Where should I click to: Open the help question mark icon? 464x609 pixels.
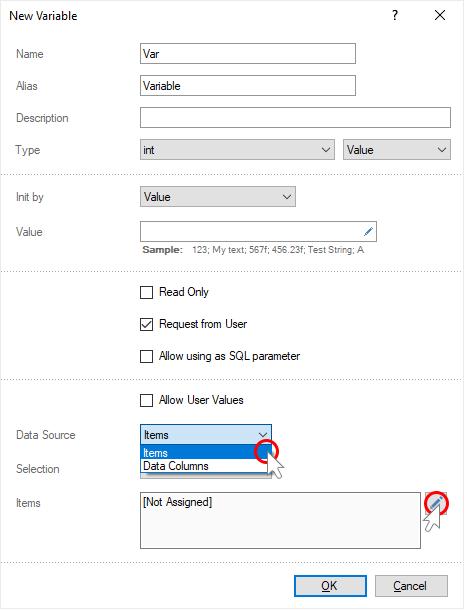[x=395, y=16]
